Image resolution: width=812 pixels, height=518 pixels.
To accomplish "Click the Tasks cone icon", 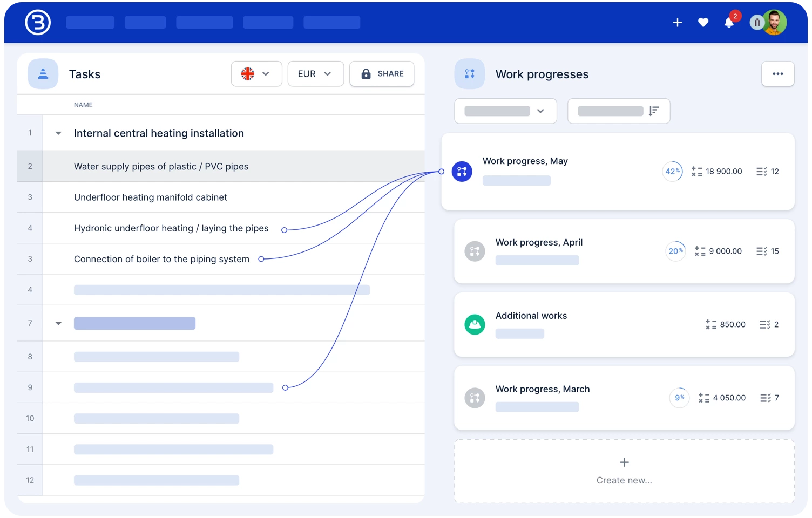I will [x=43, y=74].
